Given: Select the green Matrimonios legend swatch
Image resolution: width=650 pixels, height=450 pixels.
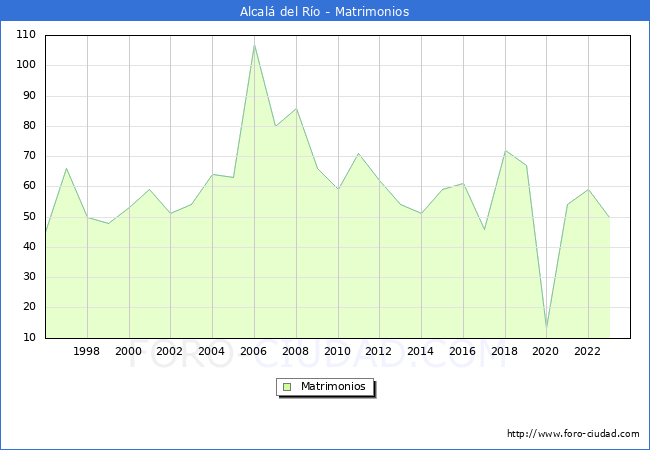Looking at the screenshot, I should (287, 387).
